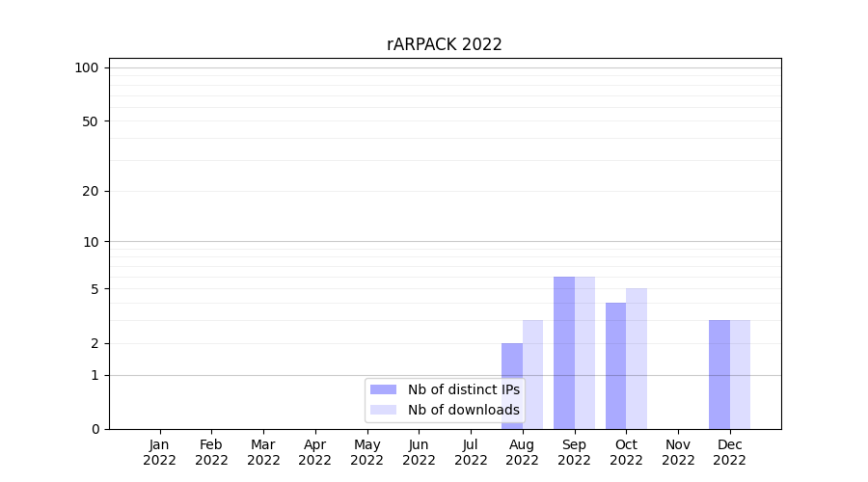Select the Sep 2022 downloads bar

click(x=584, y=353)
